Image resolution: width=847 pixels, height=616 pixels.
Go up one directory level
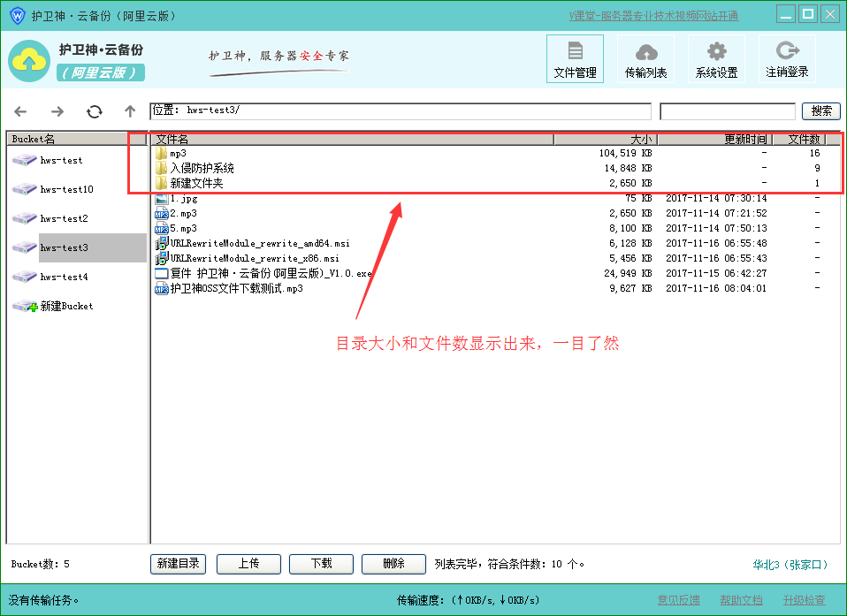[130, 111]
